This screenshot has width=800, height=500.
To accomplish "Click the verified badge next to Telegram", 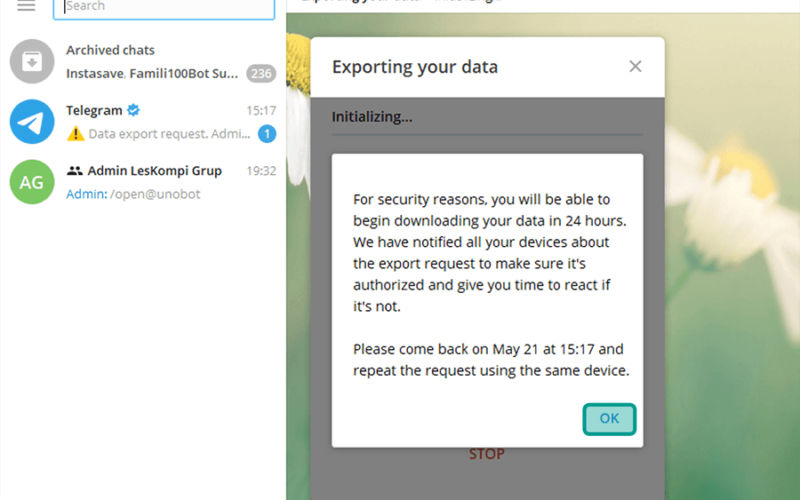I will (x=133, y=110).
